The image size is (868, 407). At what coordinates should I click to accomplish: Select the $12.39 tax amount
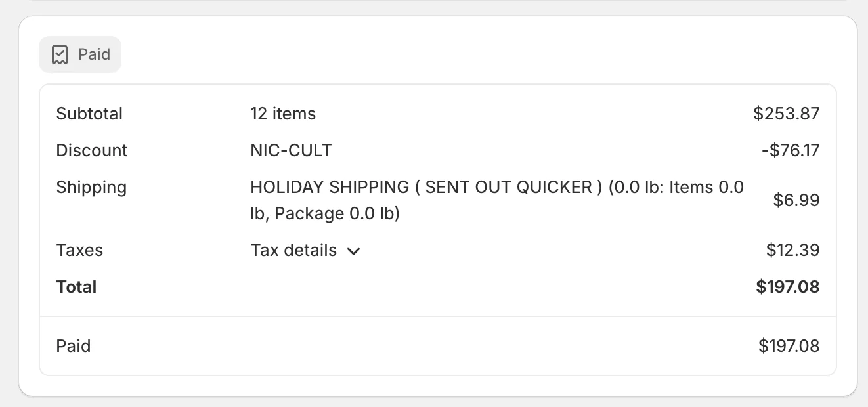(792, 250)
